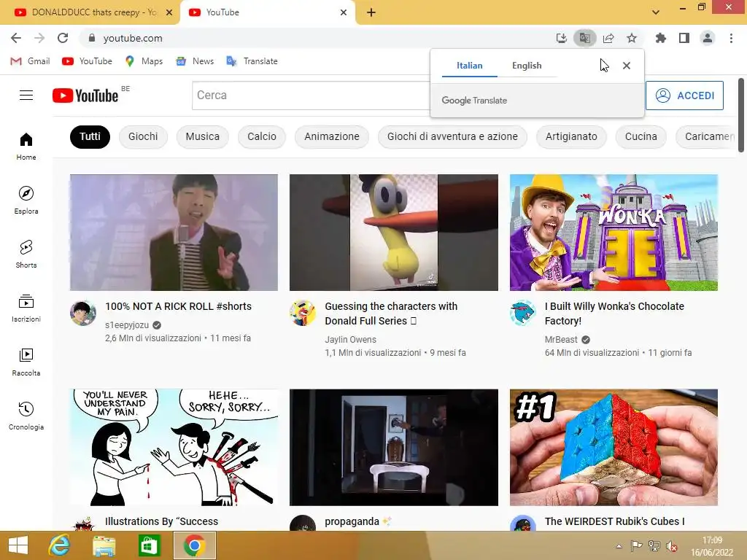This screenshot has height=560, width=747.
Task: Open Shorts in the sidebar
Action: (x=26, y=254)
